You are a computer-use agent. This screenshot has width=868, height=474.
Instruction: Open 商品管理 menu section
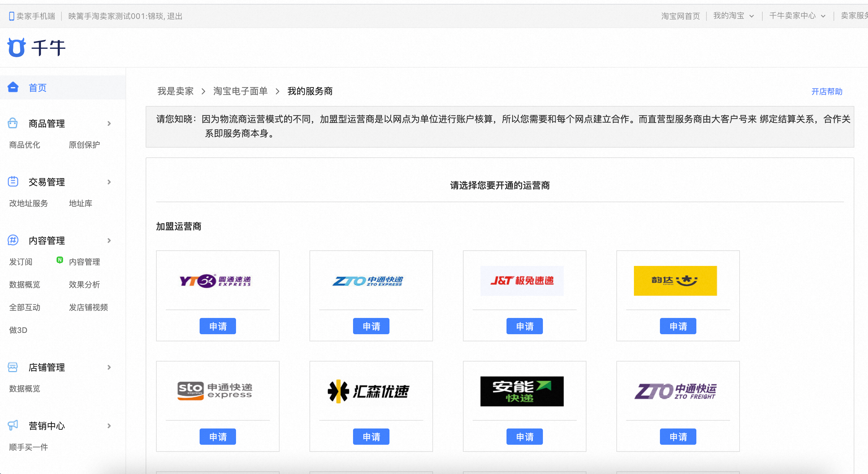[46, 123]
